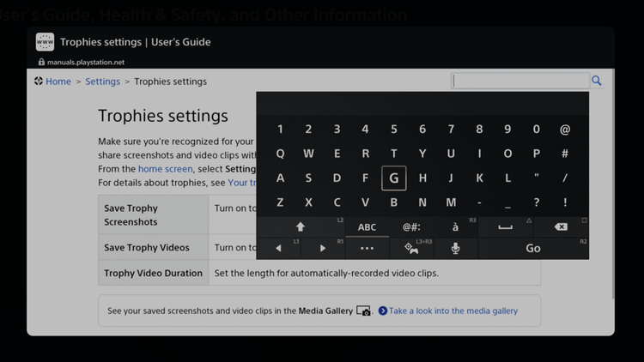644x362 pixels.
Task: Tap the space bar key
Action: tap(505, 227)
